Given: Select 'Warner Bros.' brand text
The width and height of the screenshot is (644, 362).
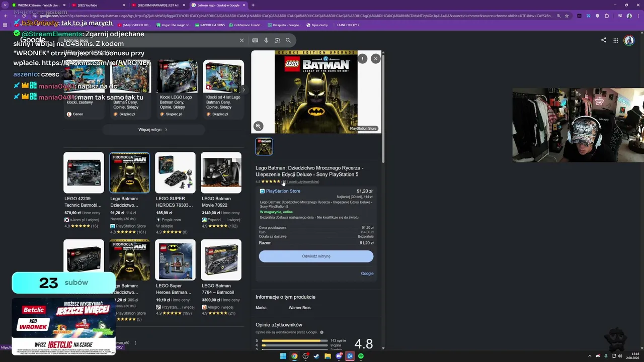Looking at the screenshot, I should pos(300,308).
